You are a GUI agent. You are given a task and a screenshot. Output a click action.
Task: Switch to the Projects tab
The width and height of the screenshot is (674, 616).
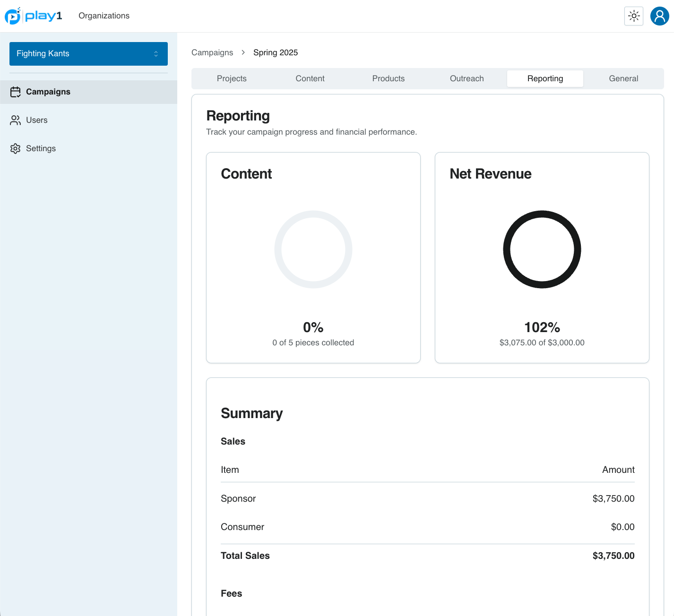click(x=232, y=78)
